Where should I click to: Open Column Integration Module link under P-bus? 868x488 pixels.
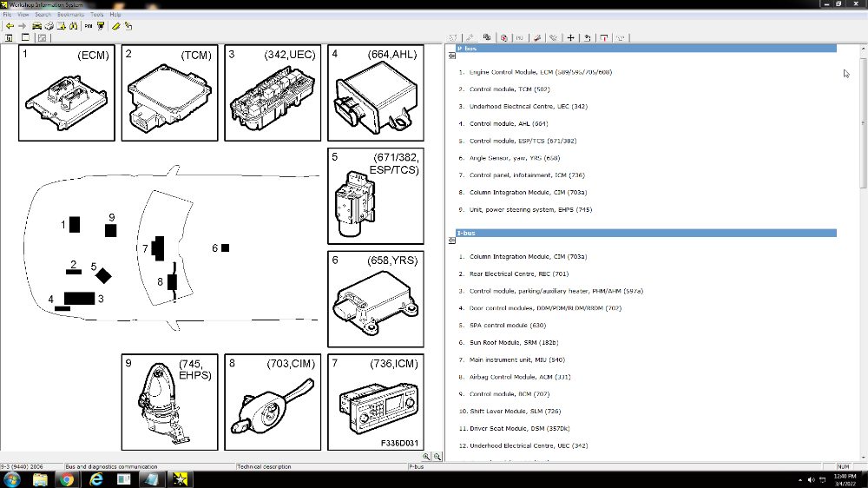(x=528, y=193)
